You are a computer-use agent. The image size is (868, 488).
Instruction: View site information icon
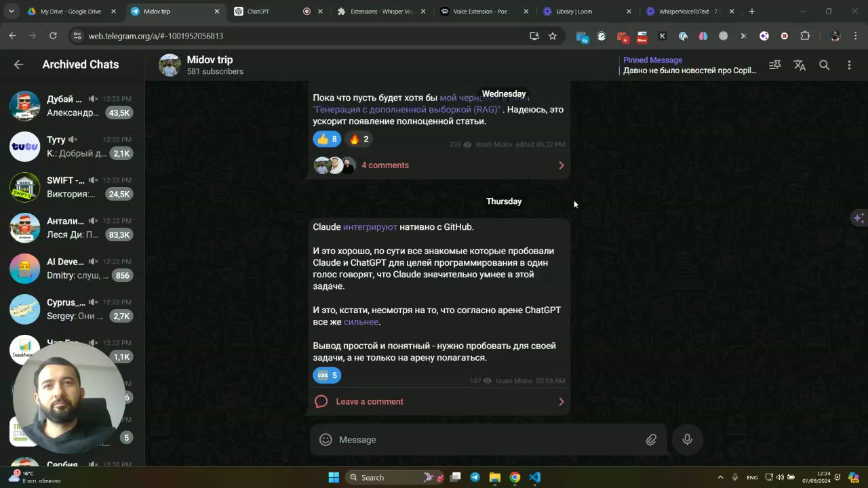tap(77, 36)
